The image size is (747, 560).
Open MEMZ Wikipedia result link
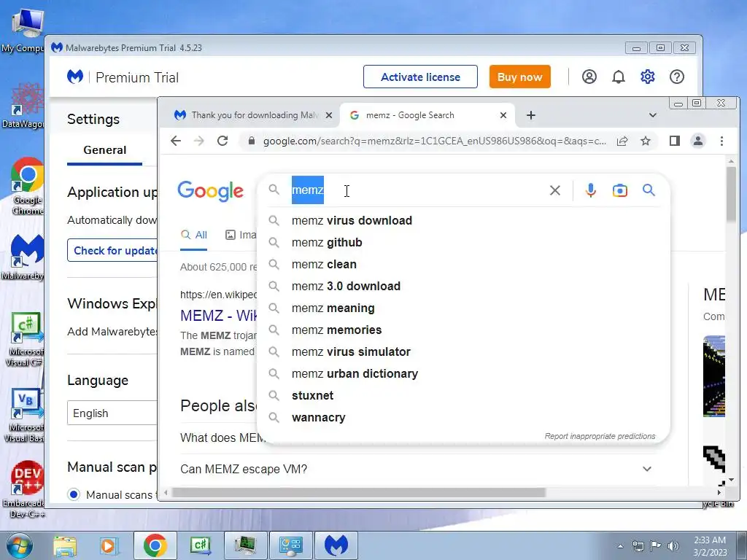point(218,315)
